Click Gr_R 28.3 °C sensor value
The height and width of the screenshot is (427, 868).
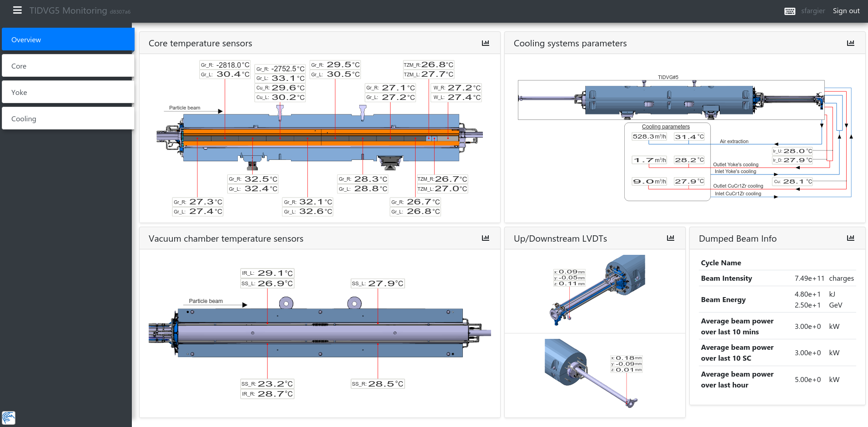click(363, 179)
